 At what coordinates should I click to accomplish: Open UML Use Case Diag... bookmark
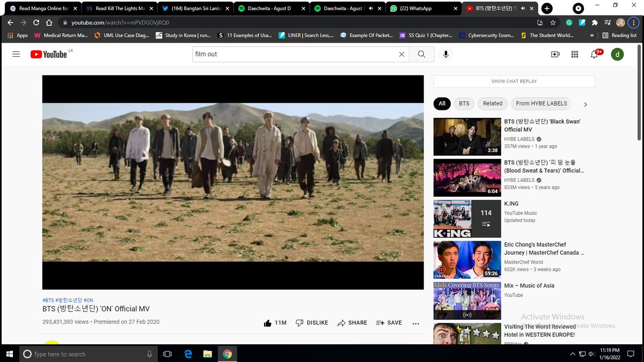tap(121, 35)
